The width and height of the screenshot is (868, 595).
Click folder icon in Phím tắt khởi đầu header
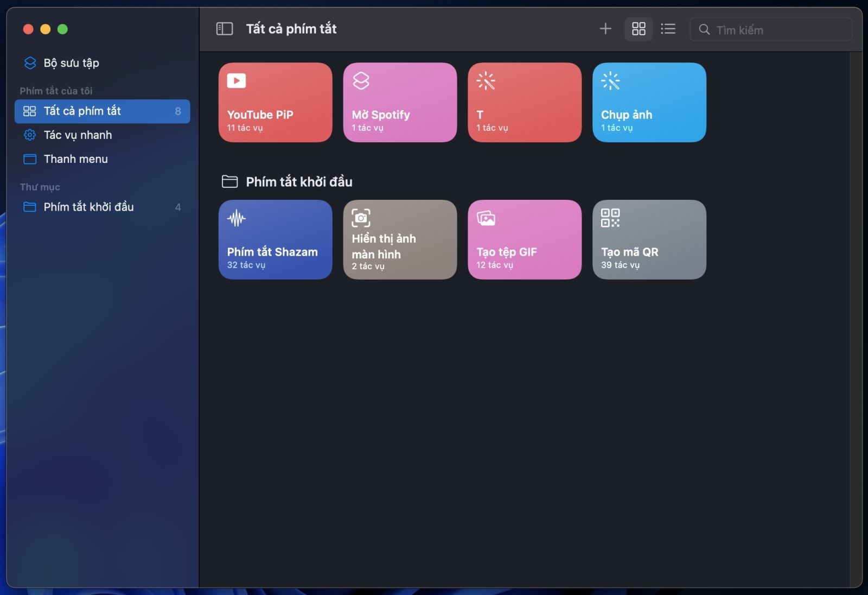click(x=230, y=182)
